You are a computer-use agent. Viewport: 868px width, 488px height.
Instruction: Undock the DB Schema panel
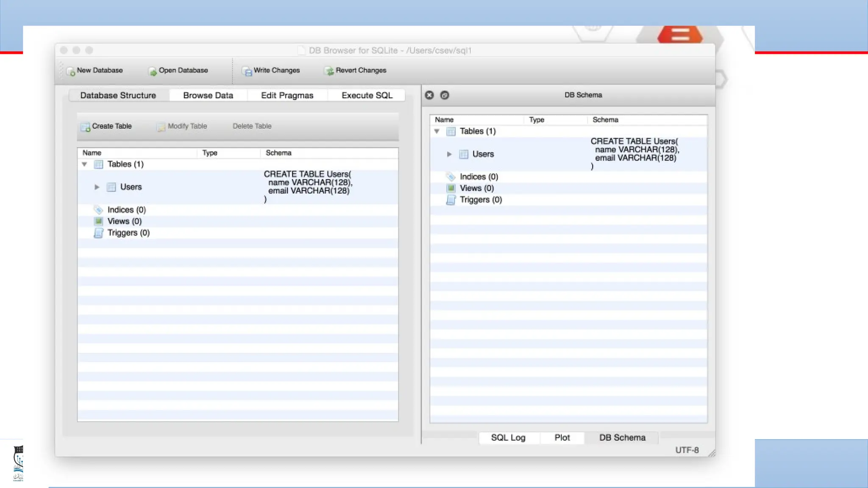444,95
